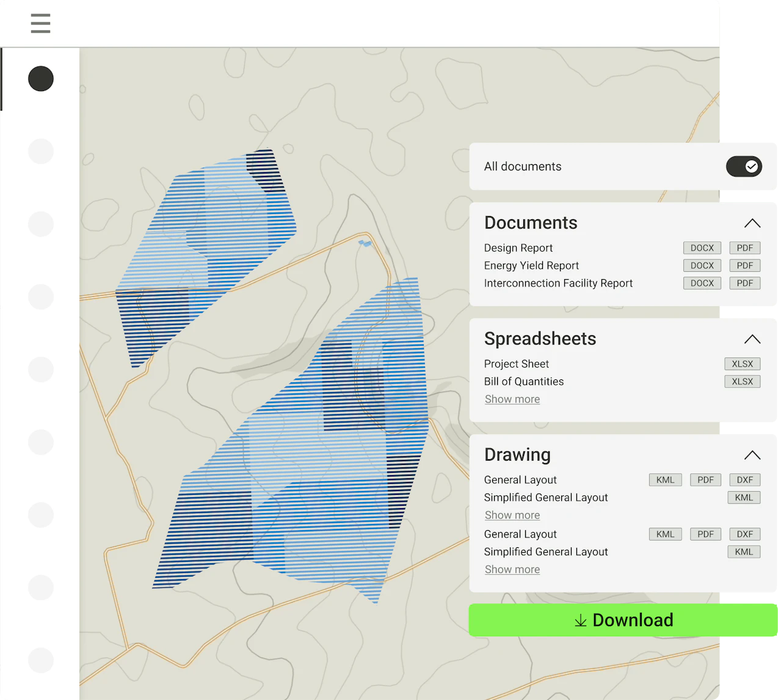Click the Design Report label

pyautogui.click(x=518, y=248)
